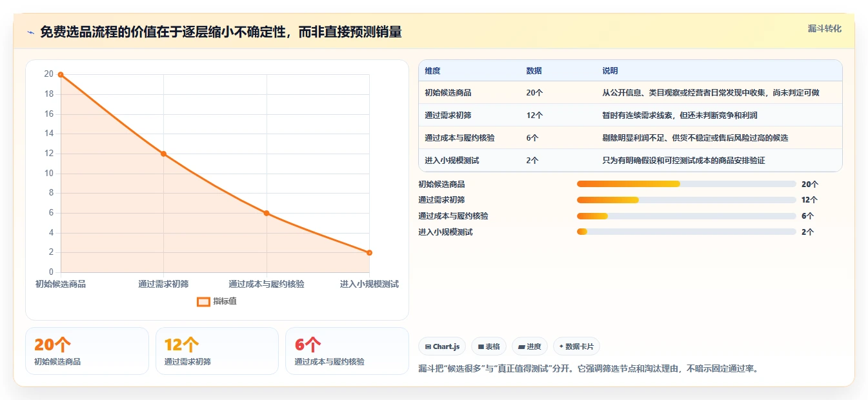Click the chart data point at 20

click(61, 75)
